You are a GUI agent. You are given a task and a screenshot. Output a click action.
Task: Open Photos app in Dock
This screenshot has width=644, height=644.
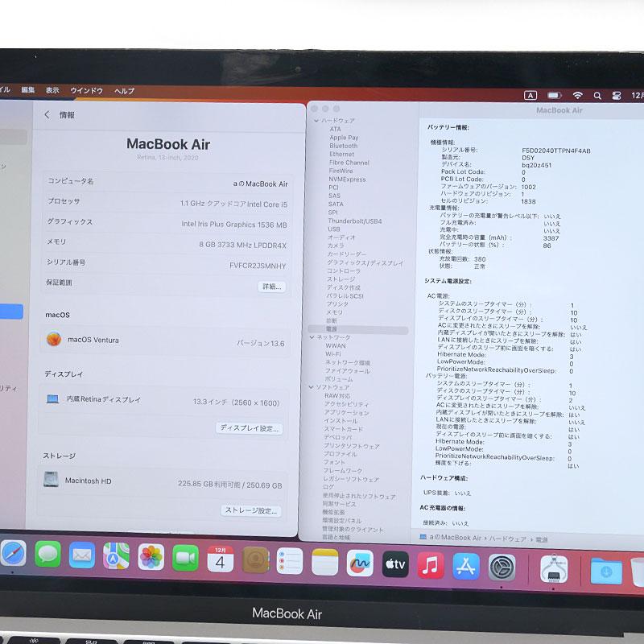pyautogui.click(x=151, y=557)
